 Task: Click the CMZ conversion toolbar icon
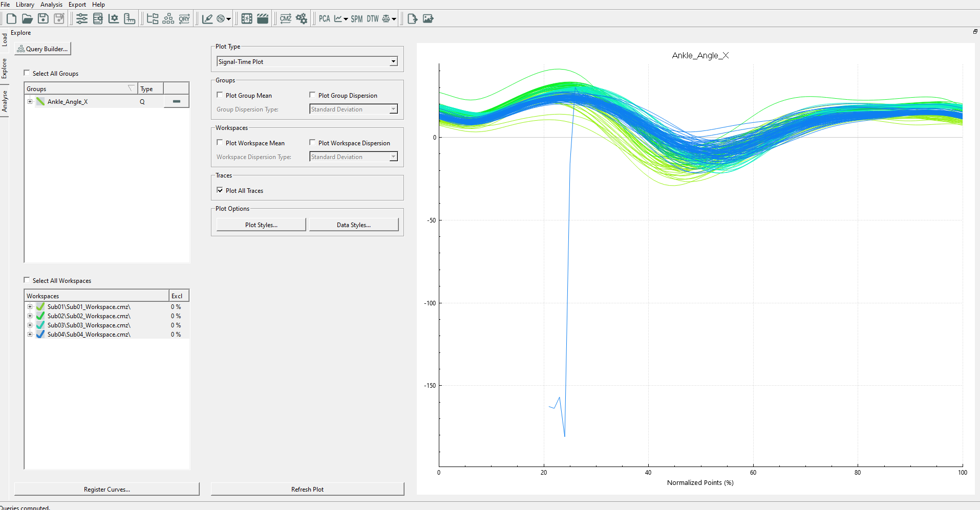coord(285,19)
